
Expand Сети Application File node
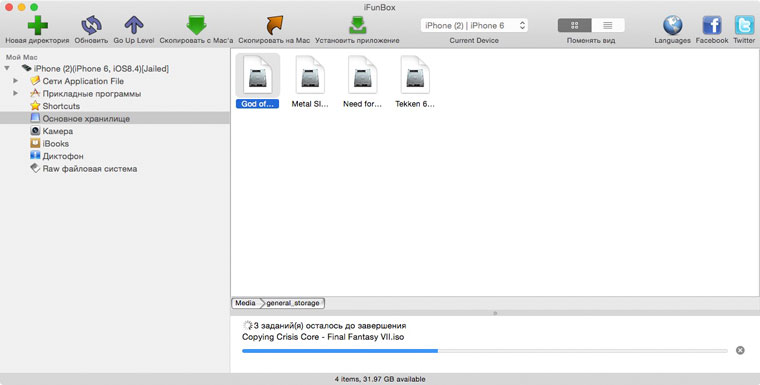tap(16, 80)
